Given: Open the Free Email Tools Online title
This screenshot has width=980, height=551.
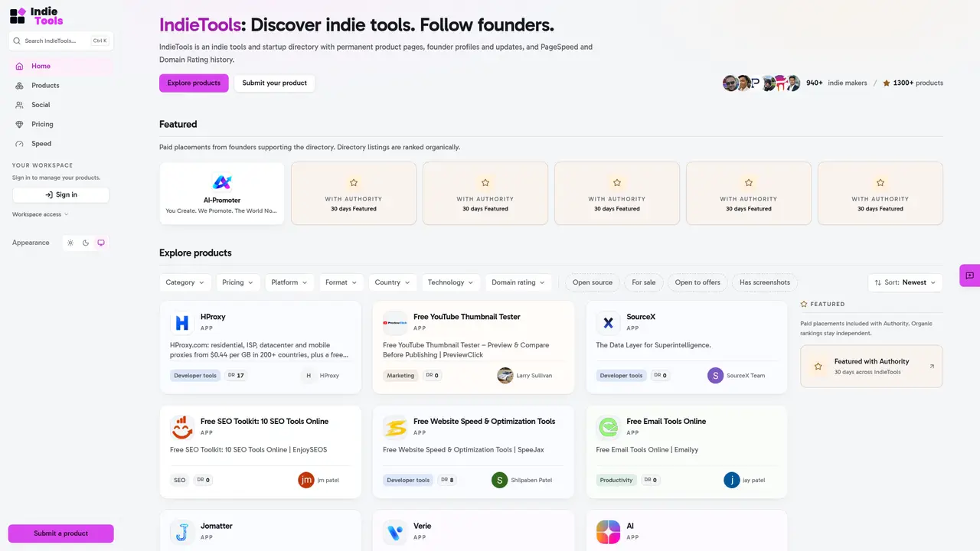Looking at the screenshot, I should [x=666, y=422].
